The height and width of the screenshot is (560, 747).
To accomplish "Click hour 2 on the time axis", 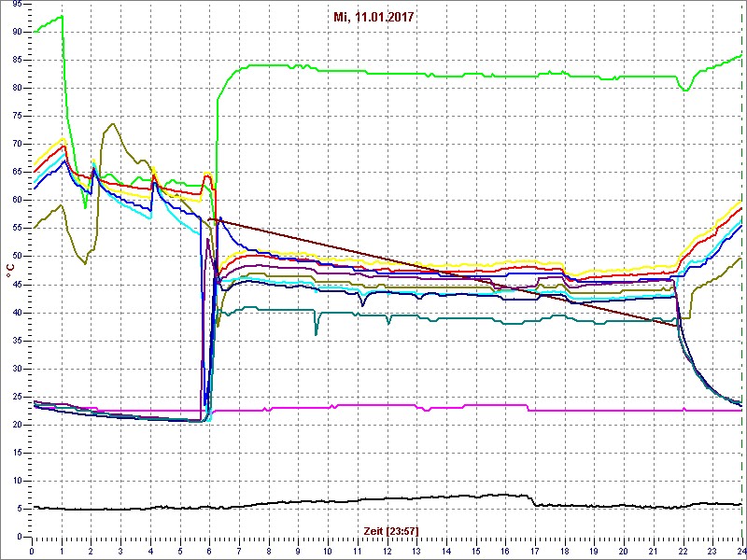I will coord(91,551).
